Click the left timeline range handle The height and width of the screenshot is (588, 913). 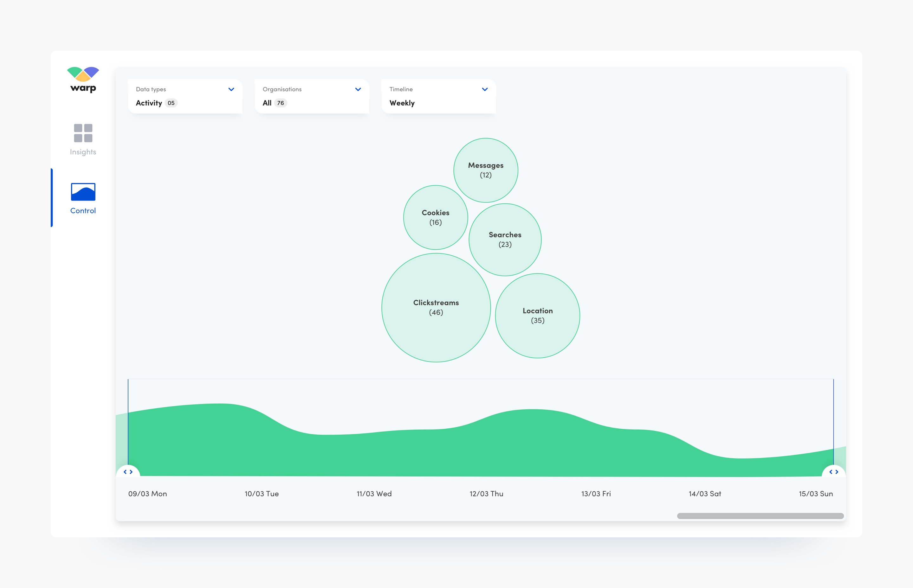tap(128, 472)
